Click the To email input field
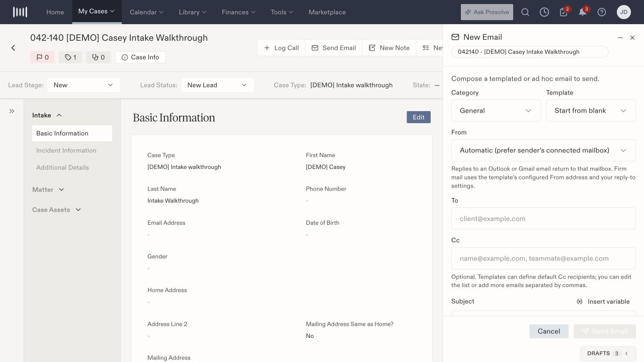This screenshot has width=644, height=362. coord(543,219)
